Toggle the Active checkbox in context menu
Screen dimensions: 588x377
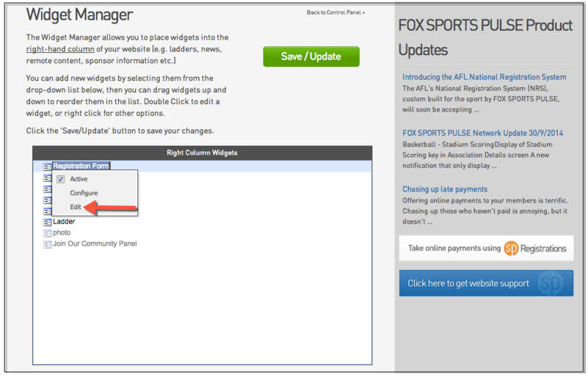pyautogui.click(x=60, y=179)
